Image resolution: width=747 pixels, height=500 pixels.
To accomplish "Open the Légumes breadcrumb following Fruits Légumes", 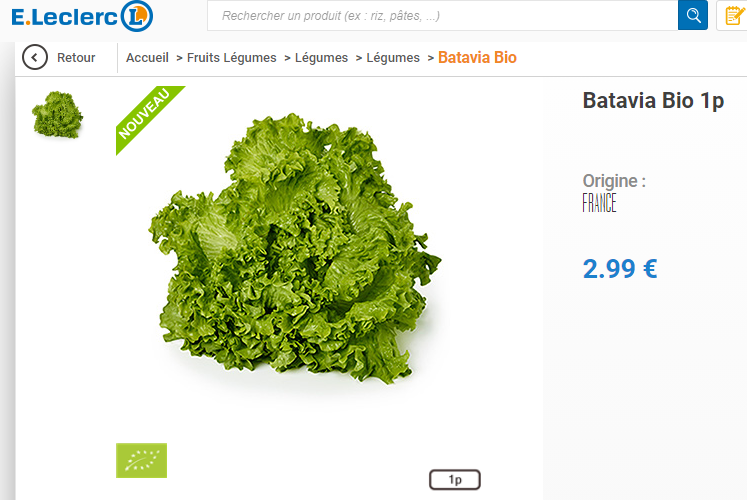I will pyautogui.click(x=322, y=58).
